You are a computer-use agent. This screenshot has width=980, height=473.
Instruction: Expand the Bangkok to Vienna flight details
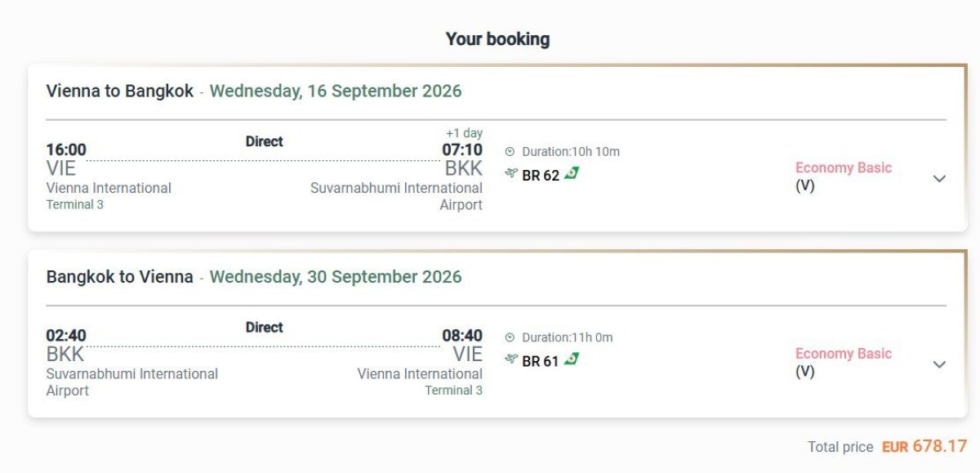[939, 364]
